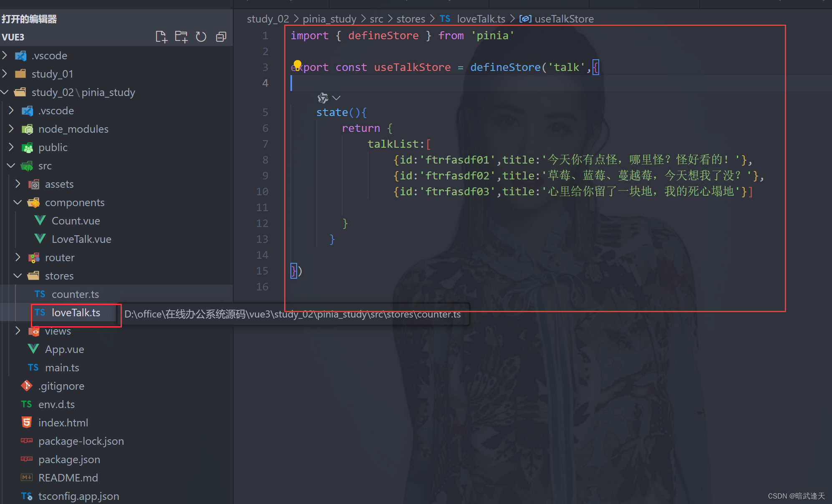Click study_02 in the breadcrumb
Image resolution: width=832 pixels, height=504 pixels.
point(268,19)
